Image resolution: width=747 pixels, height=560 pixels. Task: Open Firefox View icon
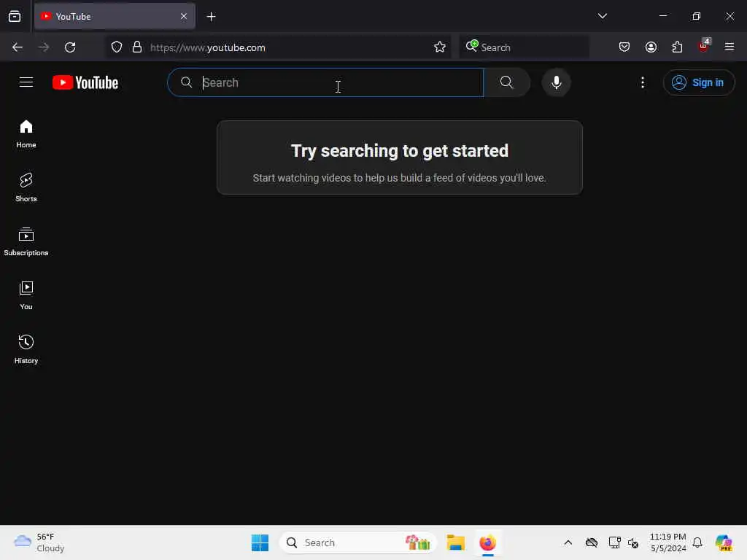[x=15, y=17]
